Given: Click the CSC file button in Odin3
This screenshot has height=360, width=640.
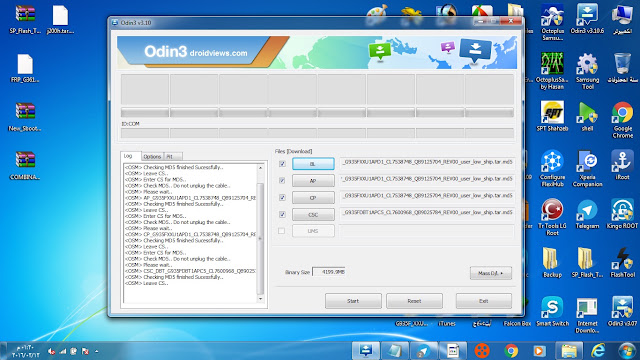Looking at the screenshot, I should pyautogui.click(x=313, y=215).
